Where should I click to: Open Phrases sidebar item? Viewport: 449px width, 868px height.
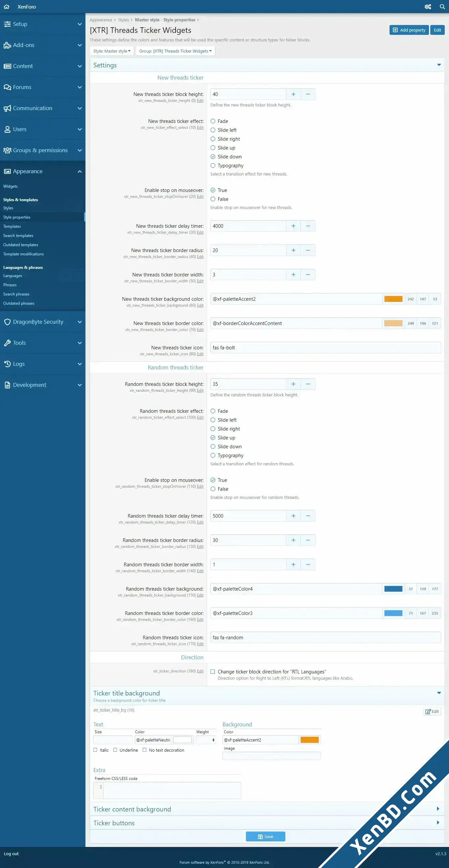coord(10,285)
